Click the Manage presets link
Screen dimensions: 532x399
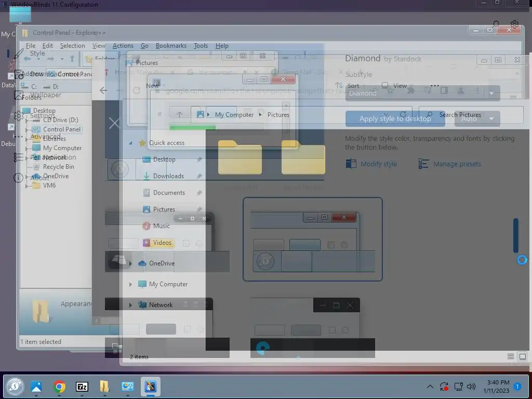(457, 164)
